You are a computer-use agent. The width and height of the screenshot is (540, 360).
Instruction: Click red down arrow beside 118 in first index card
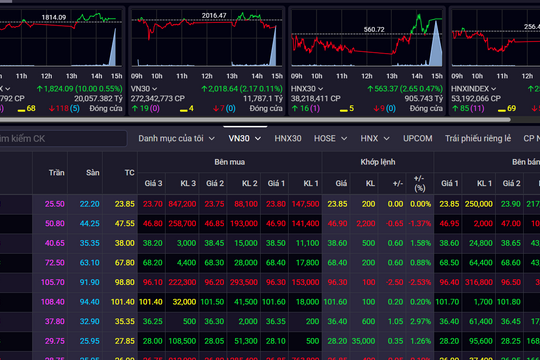[x=52, y=109]
